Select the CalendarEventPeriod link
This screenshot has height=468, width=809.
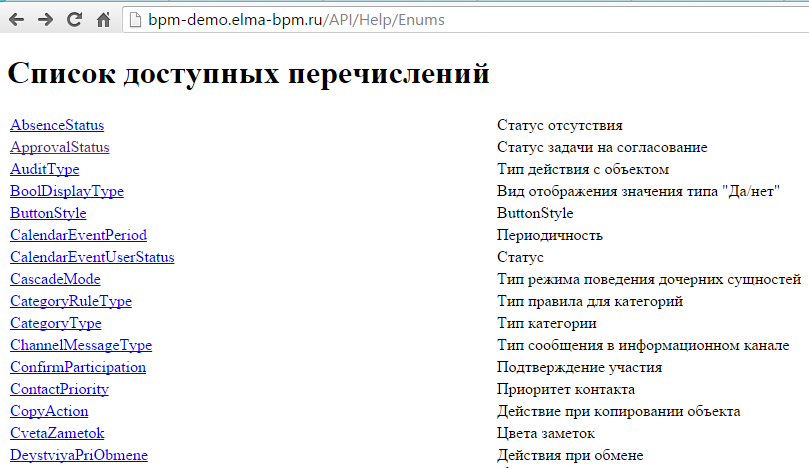click(78, 235)
